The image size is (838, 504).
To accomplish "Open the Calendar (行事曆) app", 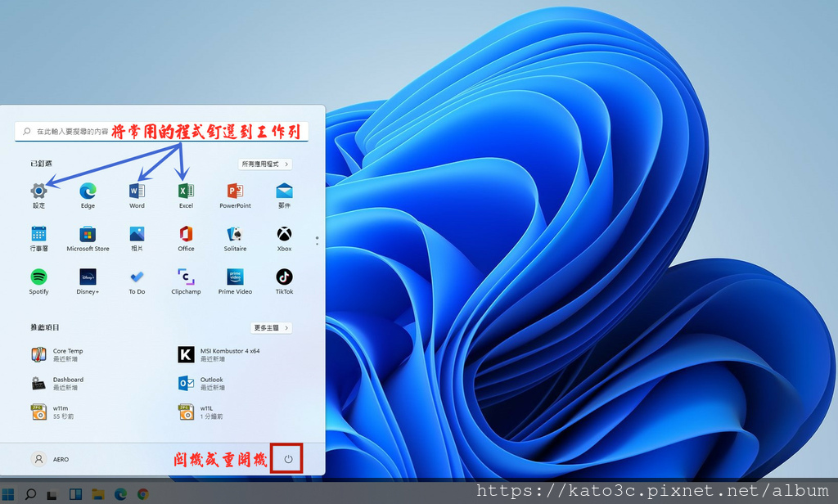I will [38, 238].
